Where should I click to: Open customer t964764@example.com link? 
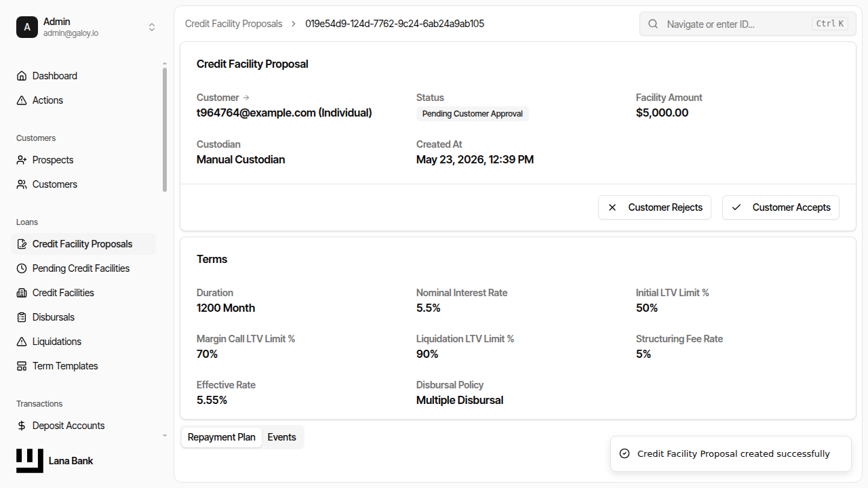tap(284, 113)
